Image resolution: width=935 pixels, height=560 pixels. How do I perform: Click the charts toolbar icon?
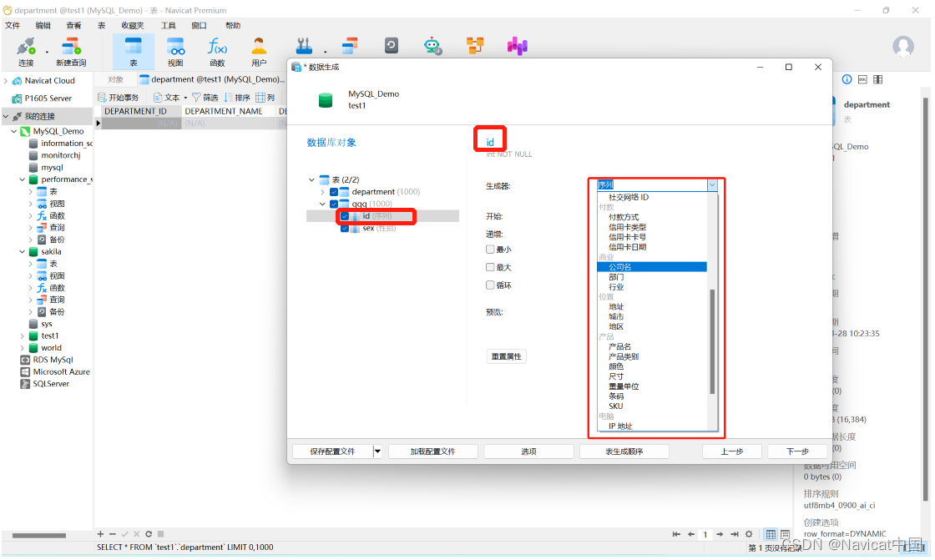(517, 46)
